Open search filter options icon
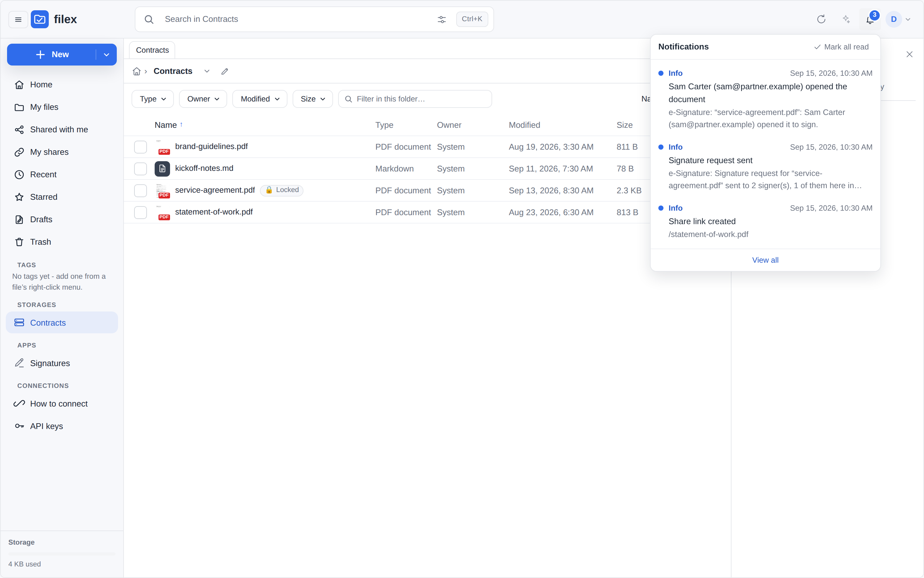Screen dimensions: 924x578 coord(442,20)
